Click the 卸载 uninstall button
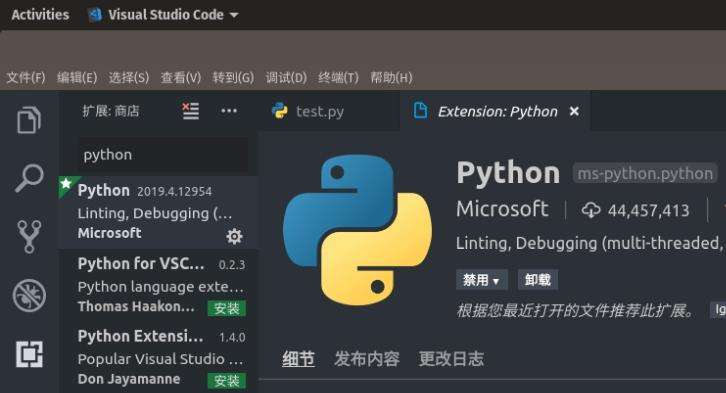This screenshot has height=393, width=726. [538, 280]
